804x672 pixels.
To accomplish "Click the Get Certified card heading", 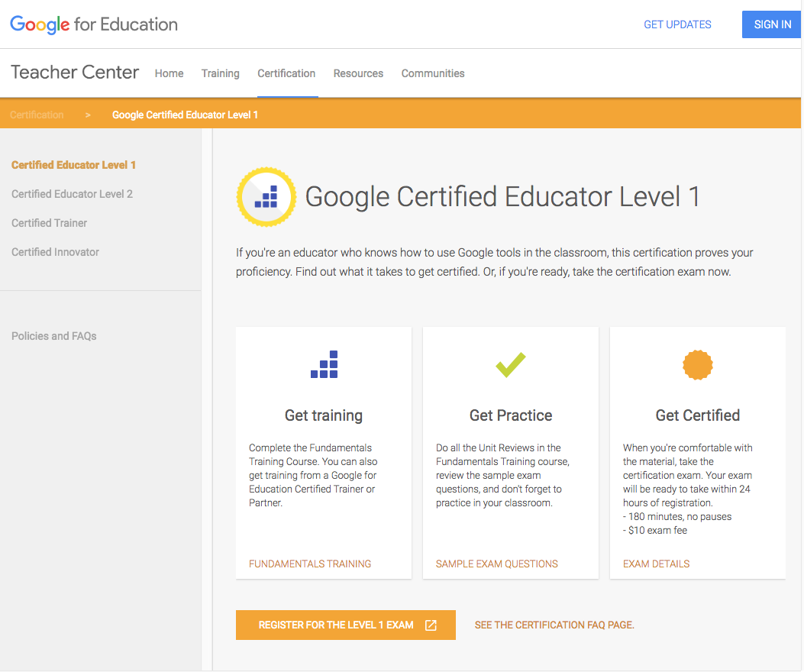I will point(697,415).
